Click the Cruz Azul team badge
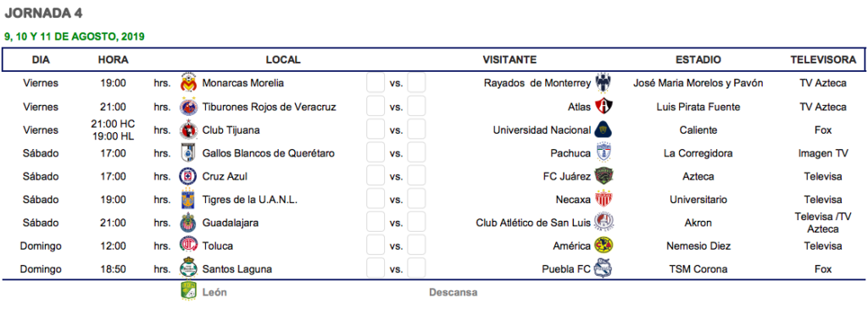 coord(189,177)
